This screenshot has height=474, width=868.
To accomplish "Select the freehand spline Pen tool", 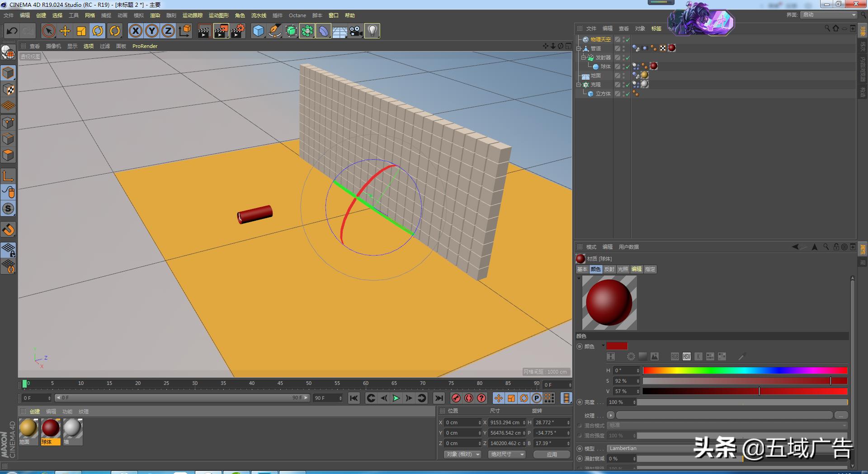I will pos(275,32).
